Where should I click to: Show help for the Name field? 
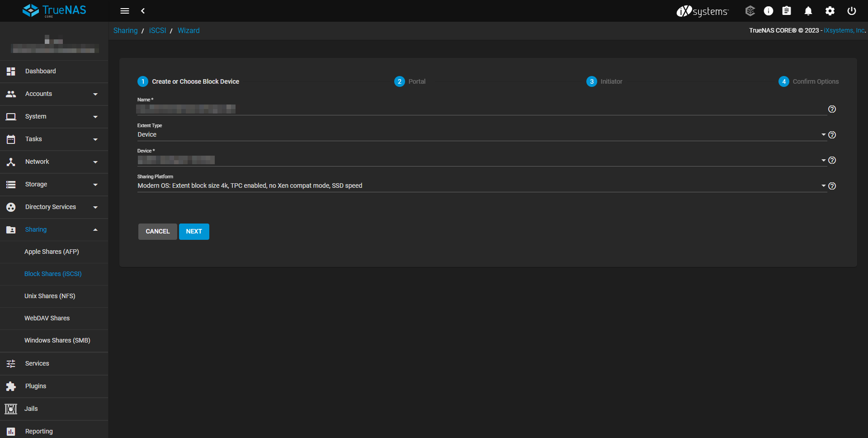(x=832, y=109)
